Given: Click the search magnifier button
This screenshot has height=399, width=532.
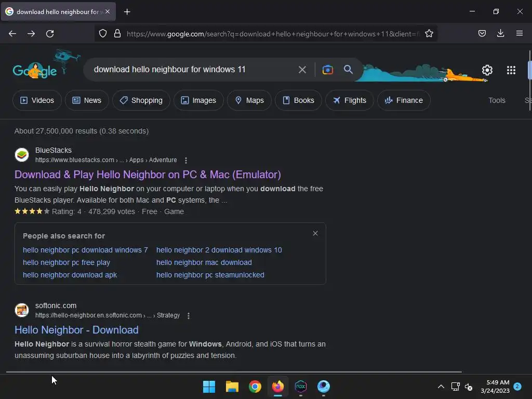Looking at the screenshot, I should [x=348, y=70].
